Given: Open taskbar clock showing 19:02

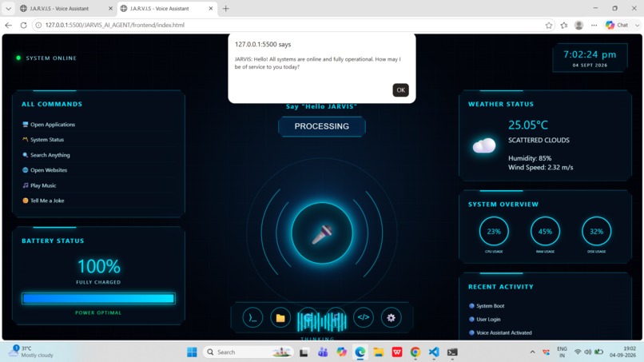Looking at the screenshot, I should 624,352.
